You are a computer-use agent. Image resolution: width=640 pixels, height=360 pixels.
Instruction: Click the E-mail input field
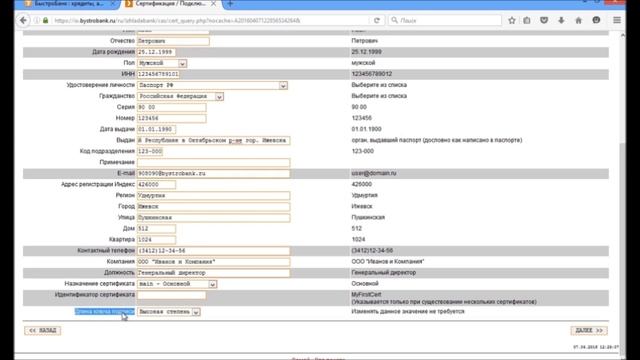click(213, 173)
